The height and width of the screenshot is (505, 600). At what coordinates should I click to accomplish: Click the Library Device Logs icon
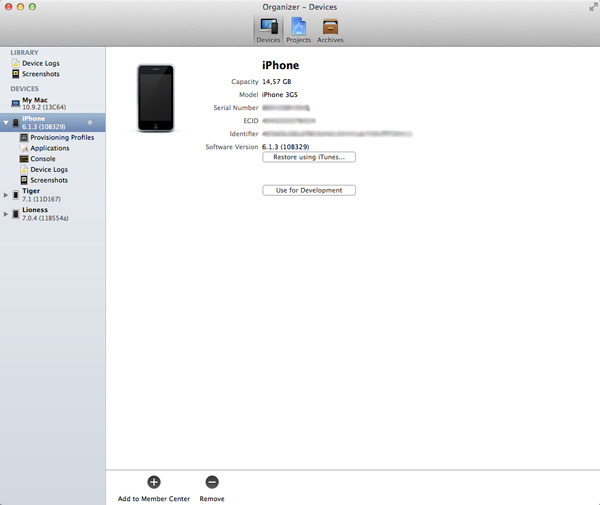point(16,63)
